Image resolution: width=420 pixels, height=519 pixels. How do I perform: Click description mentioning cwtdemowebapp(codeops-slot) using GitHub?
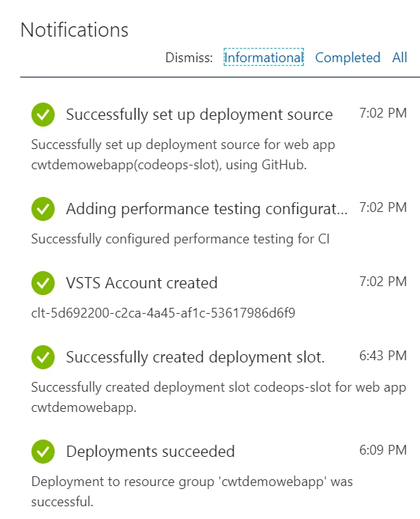183,154
